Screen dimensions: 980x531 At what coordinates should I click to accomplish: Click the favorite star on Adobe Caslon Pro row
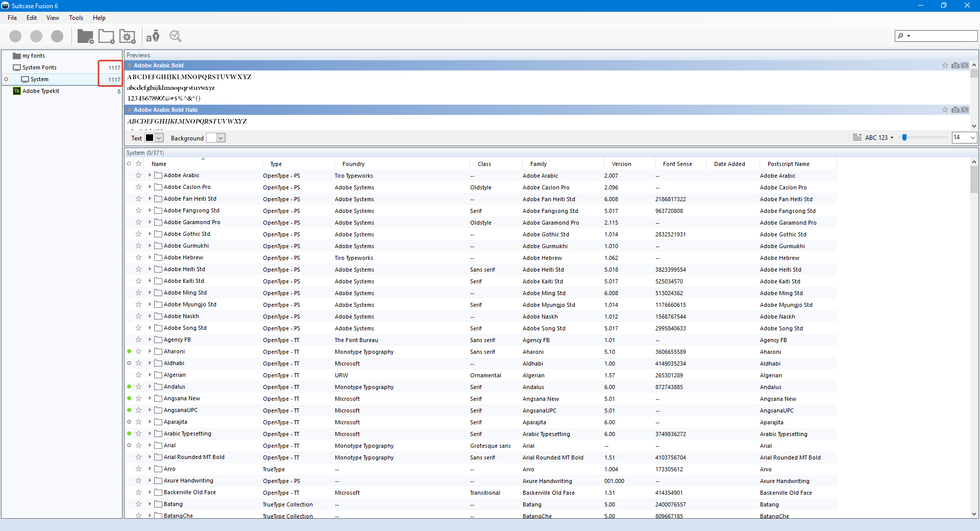(138, 187)
